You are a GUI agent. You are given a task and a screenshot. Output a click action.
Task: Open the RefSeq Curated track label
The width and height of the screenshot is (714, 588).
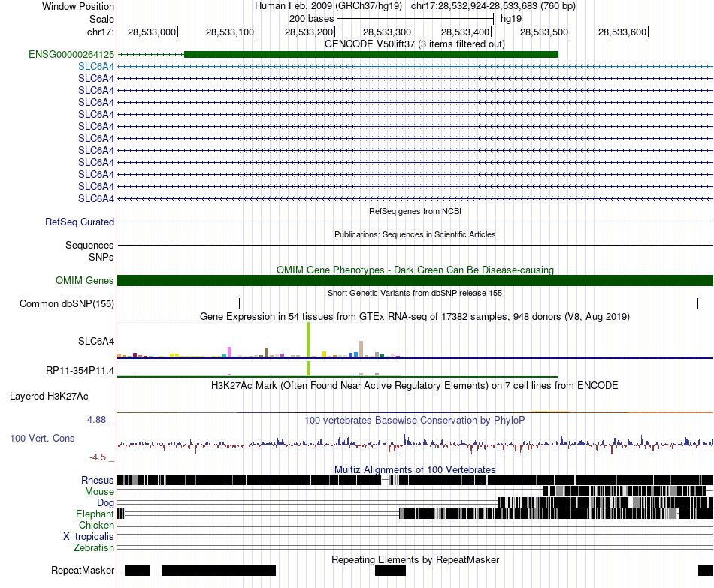click(x=80, y=222)
